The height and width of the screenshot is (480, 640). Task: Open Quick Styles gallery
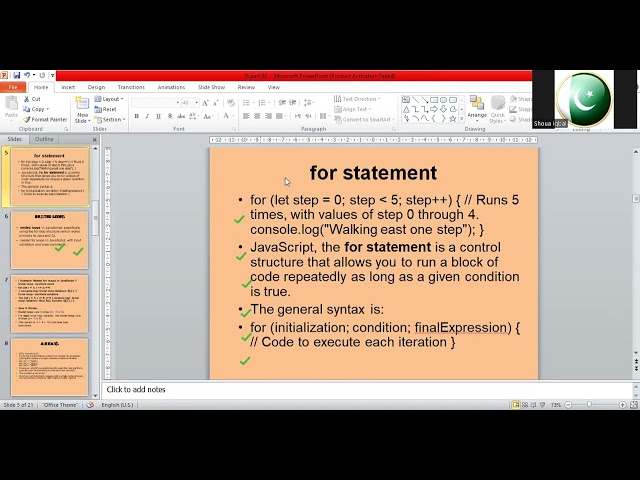498,108
